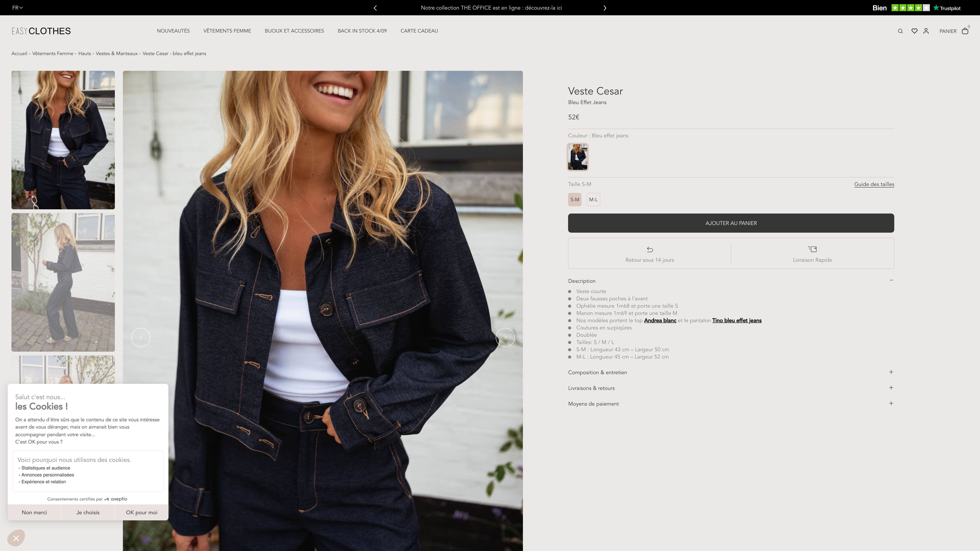Expand Composition & entretien
This screenshot has height=551, width=980.
(x=891, y=372)
